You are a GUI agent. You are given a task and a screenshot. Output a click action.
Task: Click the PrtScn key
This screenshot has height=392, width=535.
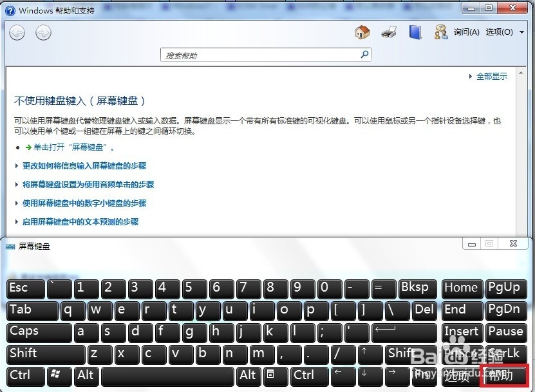[x=462, y=355]
